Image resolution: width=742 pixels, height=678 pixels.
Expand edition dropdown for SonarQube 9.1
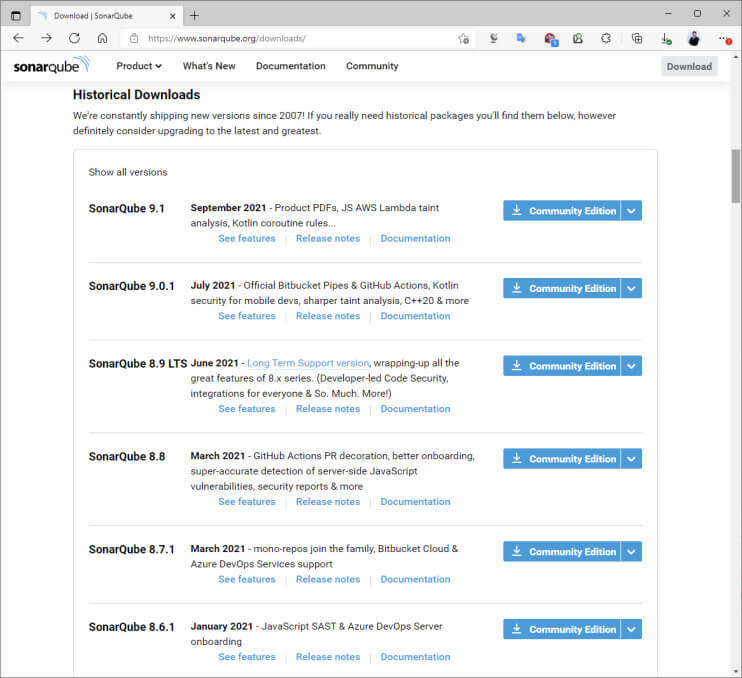[x=631, y=211]
